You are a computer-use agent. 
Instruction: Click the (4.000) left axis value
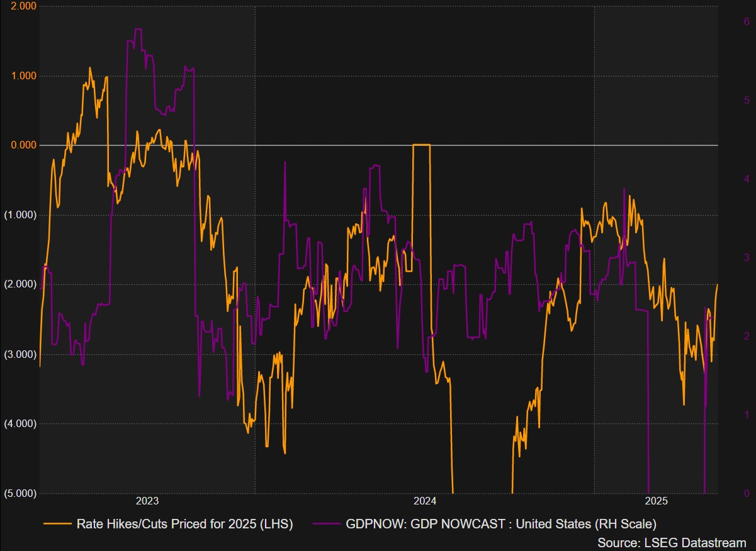21,423
